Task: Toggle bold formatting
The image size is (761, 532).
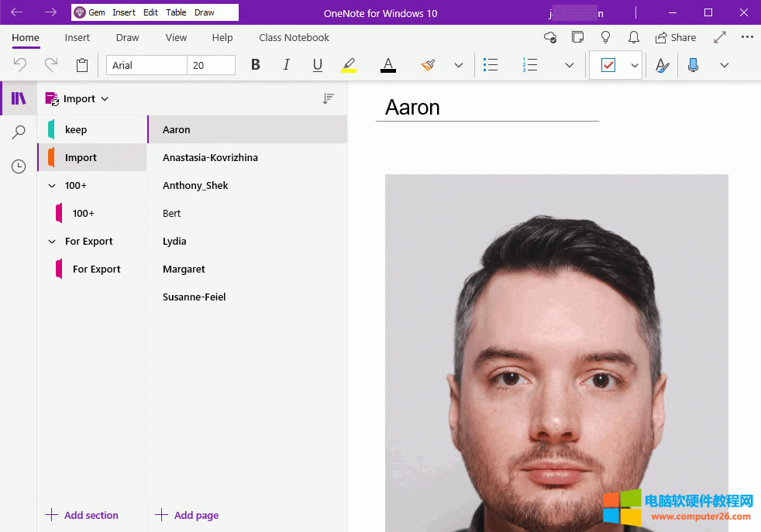Action: point(255,65)
